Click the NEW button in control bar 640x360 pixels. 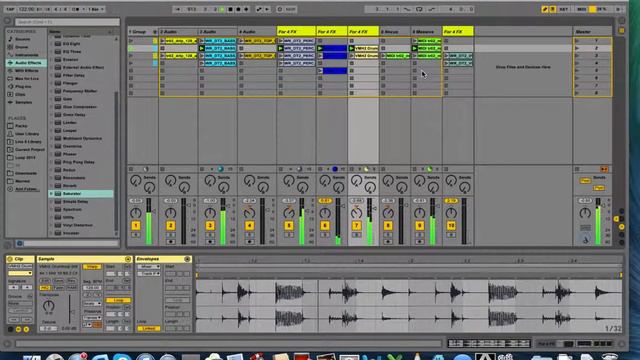pos(290,9)
